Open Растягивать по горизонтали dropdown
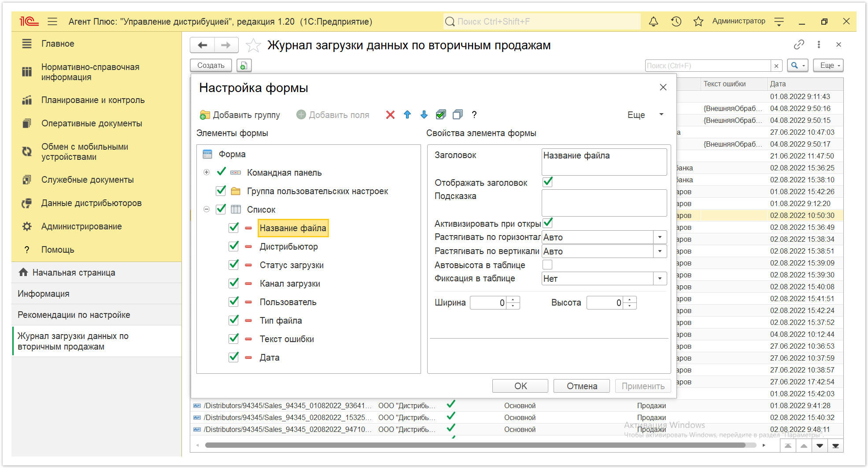The image size is (868, 468). click(660, 237)
